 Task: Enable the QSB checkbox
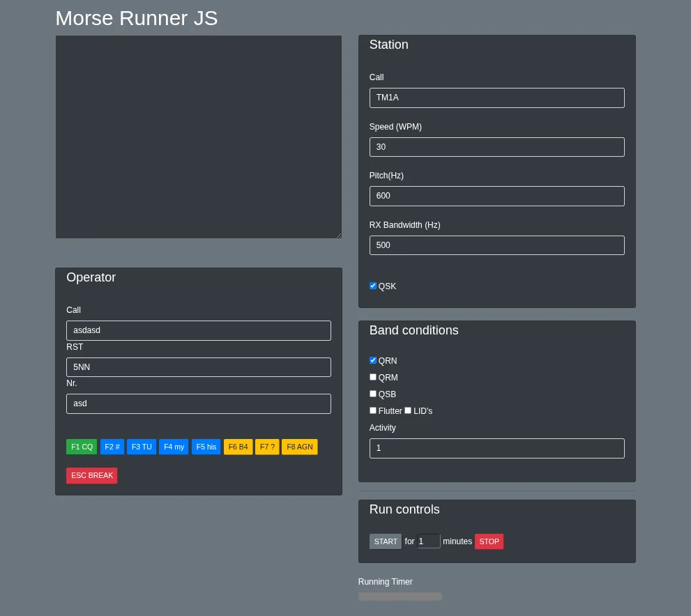373,394
